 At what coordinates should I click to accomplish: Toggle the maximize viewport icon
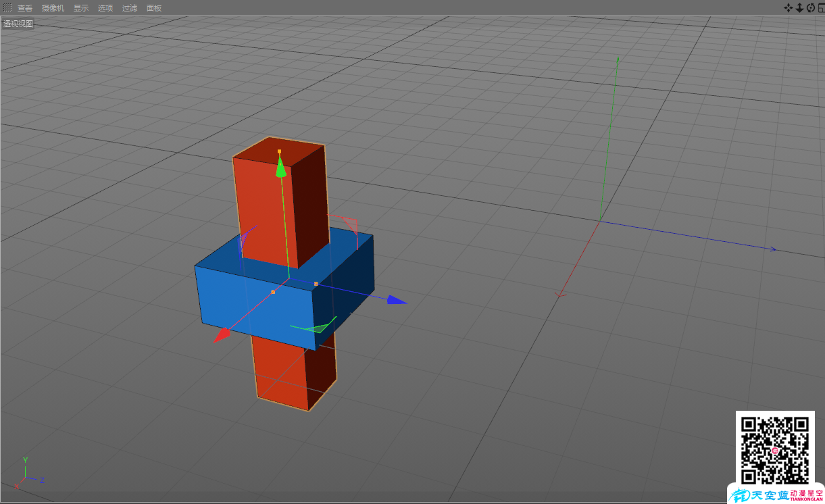coord(821,7)
